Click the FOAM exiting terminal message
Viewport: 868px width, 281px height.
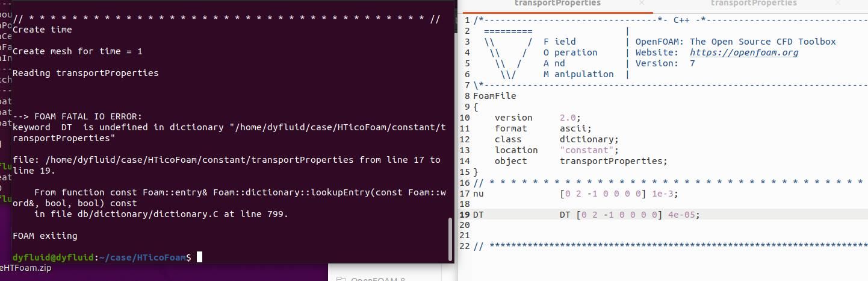point(45,236)
